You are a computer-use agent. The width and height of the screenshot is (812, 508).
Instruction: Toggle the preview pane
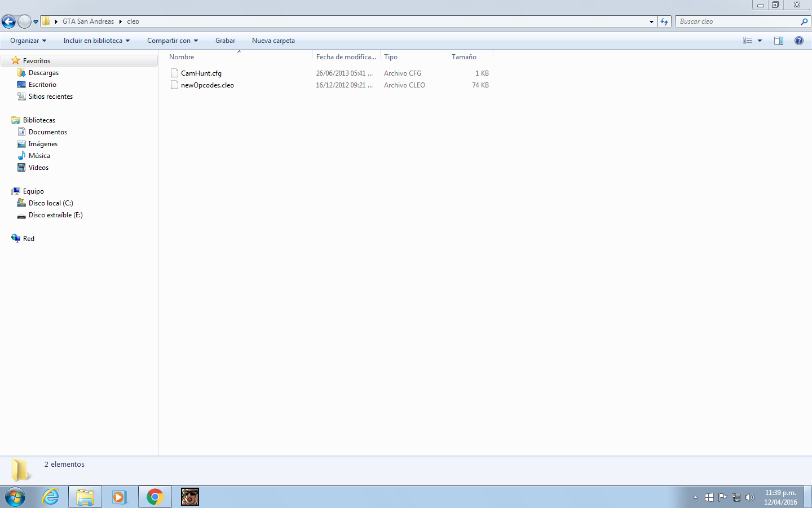(x=779, y=41)
